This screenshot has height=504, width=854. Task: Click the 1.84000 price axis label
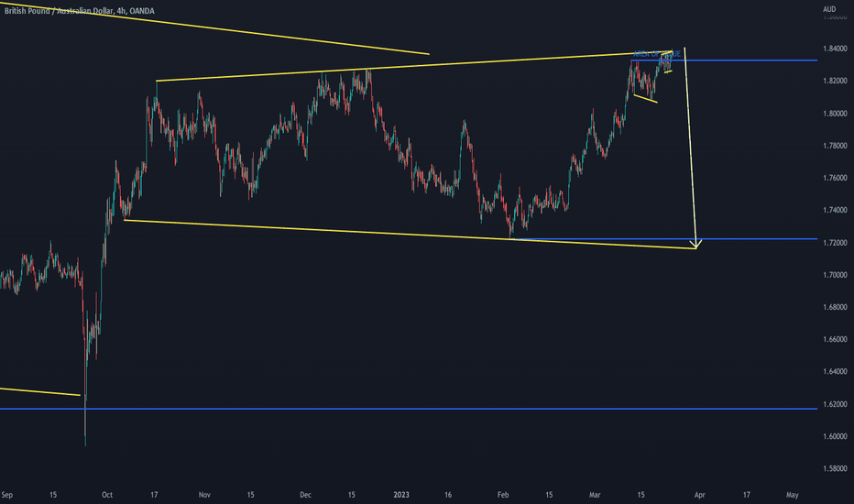pos(835,49)
